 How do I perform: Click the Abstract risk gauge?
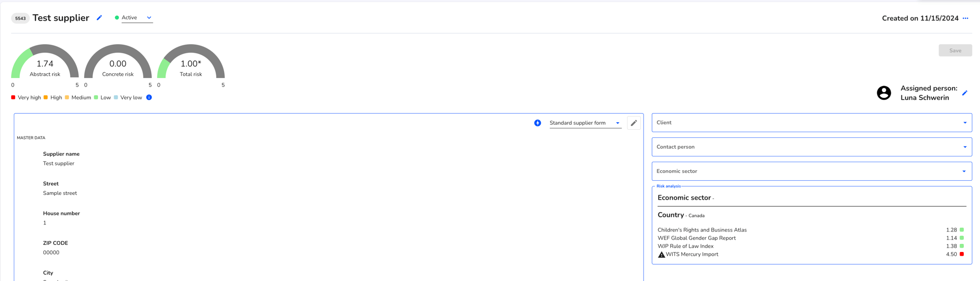[45, 62]
